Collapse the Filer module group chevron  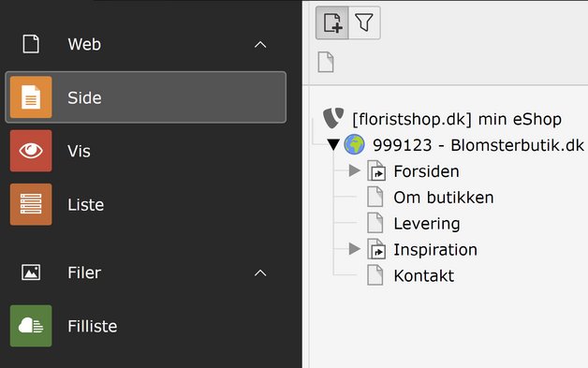260,272
